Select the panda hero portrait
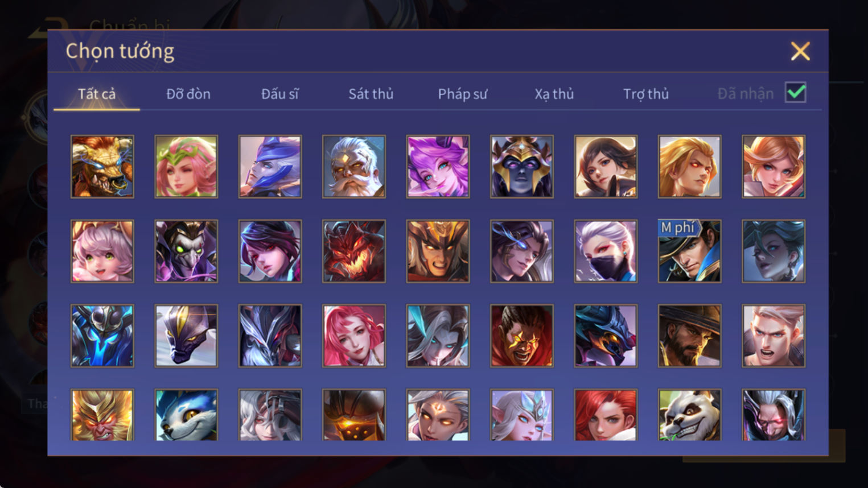The image size is (868, 488). [x=689, y=415]
